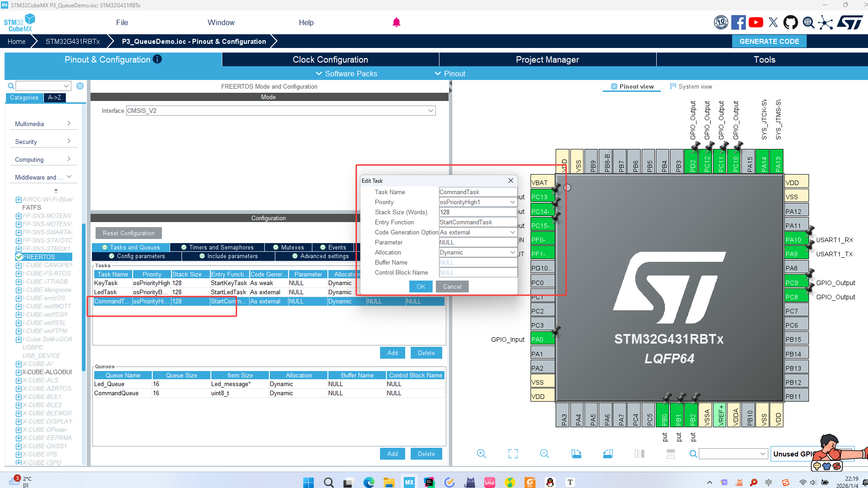Select the KeyTask row in Tasks table

click(x=269, y=283)
